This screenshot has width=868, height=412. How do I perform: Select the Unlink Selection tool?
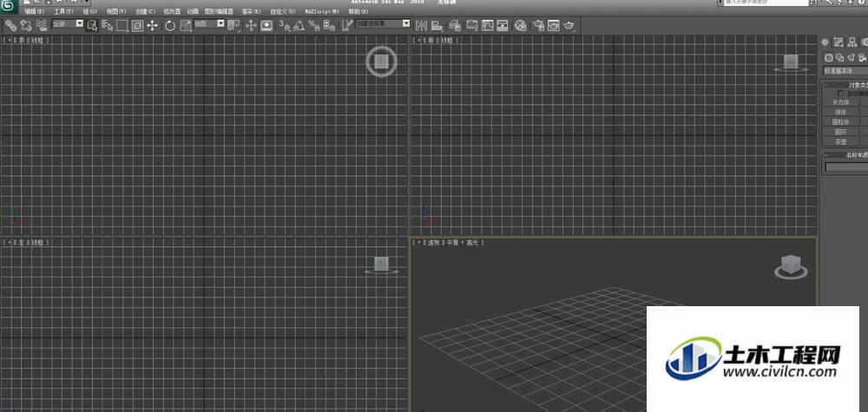pyautogui.click(x=25, y=25)
